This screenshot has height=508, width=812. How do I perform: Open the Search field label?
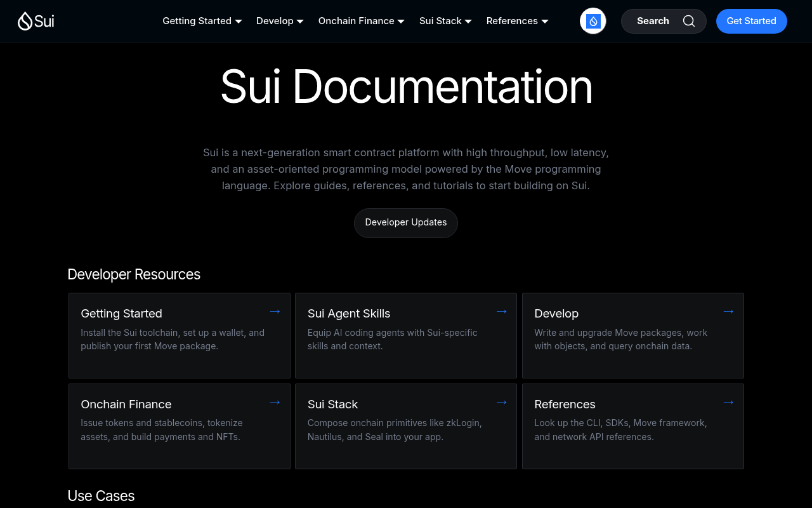coord(653,21)
